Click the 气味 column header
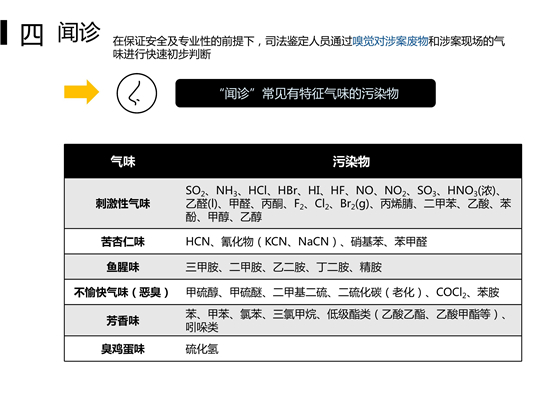560x420 pixels. (x=123, y=161)
